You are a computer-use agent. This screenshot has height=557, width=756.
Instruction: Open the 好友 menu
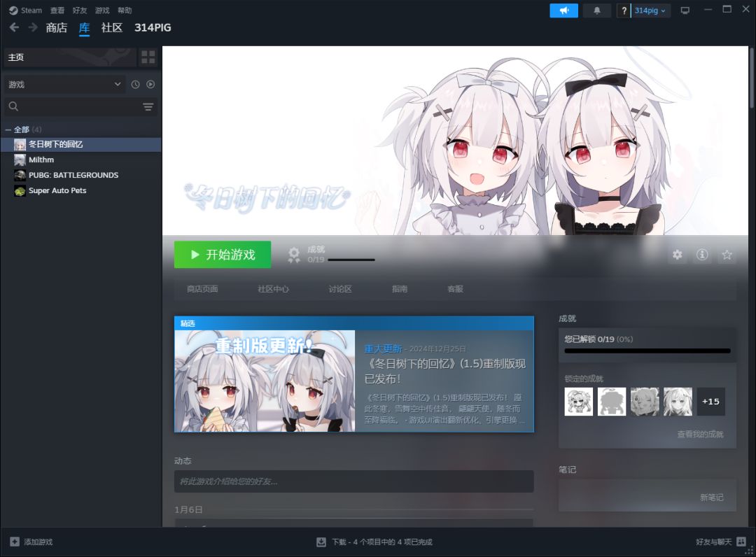[80, 10]
